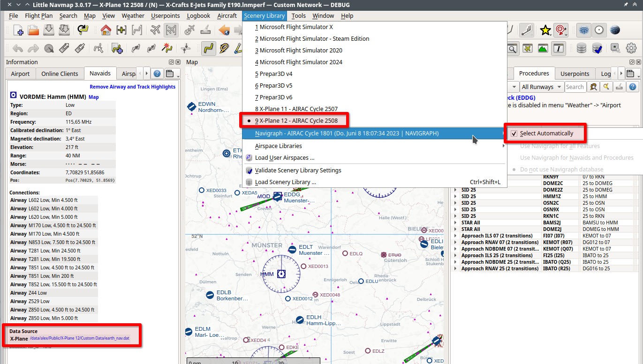Screen dimensions: 643x364
Task: Click Load Scenery Library menu entry
Action: (285, 182)
